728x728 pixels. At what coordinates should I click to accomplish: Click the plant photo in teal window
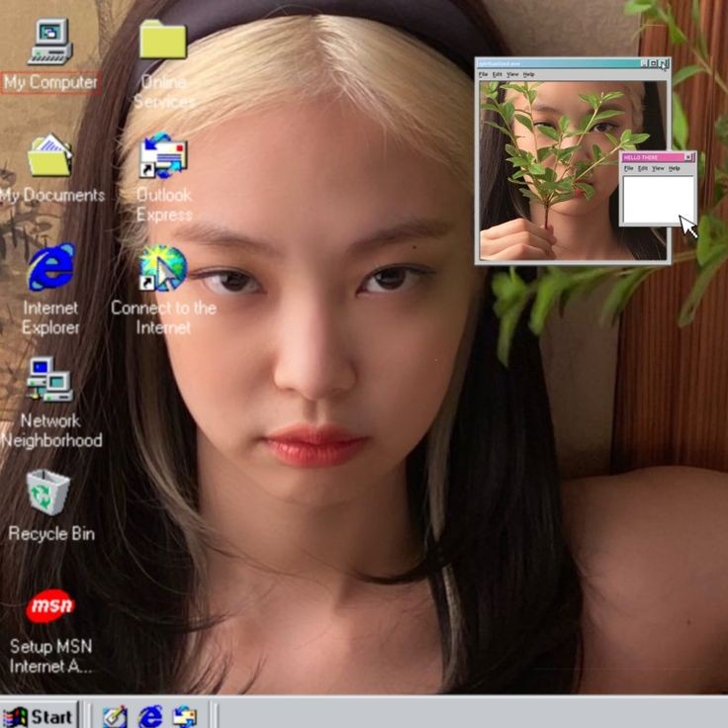pyautogui.click(x=573, y=170)
